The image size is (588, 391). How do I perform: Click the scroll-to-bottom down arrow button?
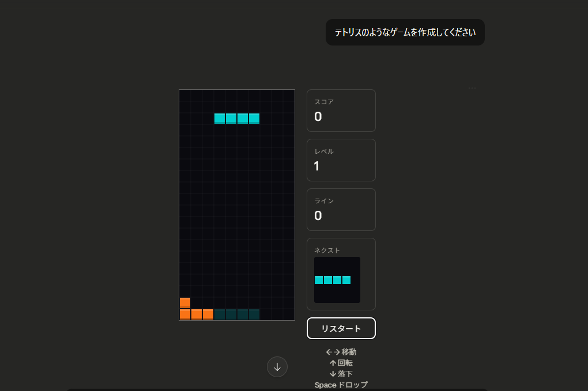277,367
